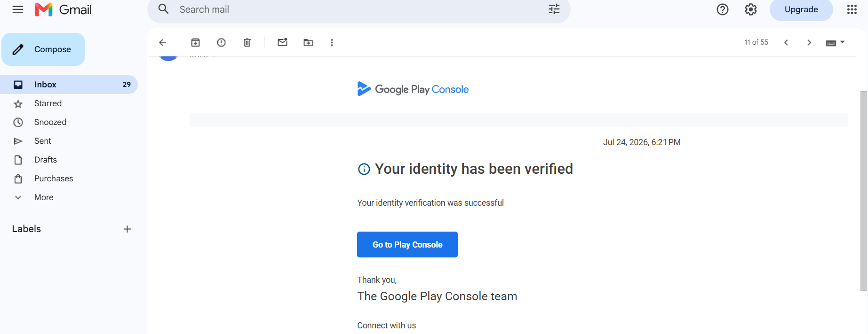Viewport: 868px width, 334px height.
Task: Go to the older email arrow
Action: point(809,43)
